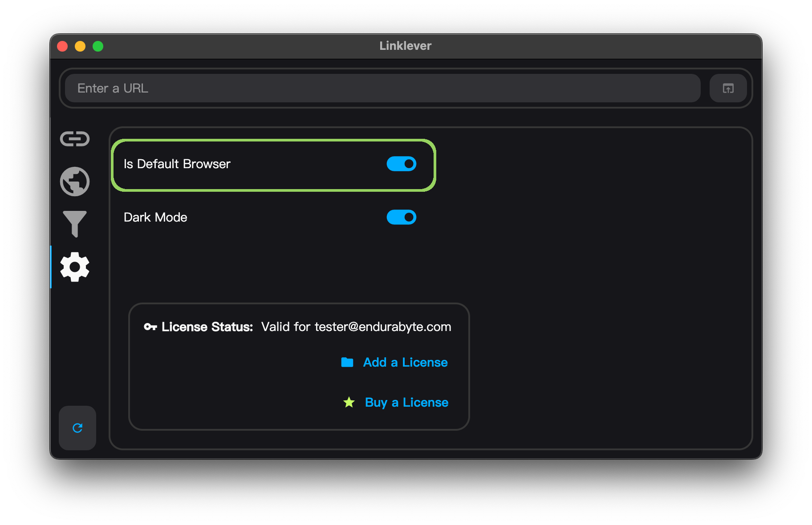Click the Is Default Browser label
812x525 pixels.
coord(177,164)
